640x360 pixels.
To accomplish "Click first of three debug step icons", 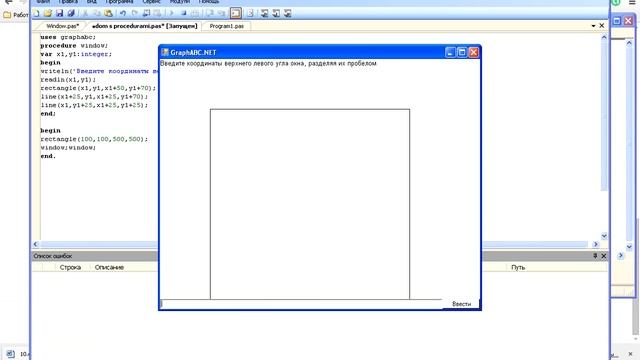I will click(264, 13).
